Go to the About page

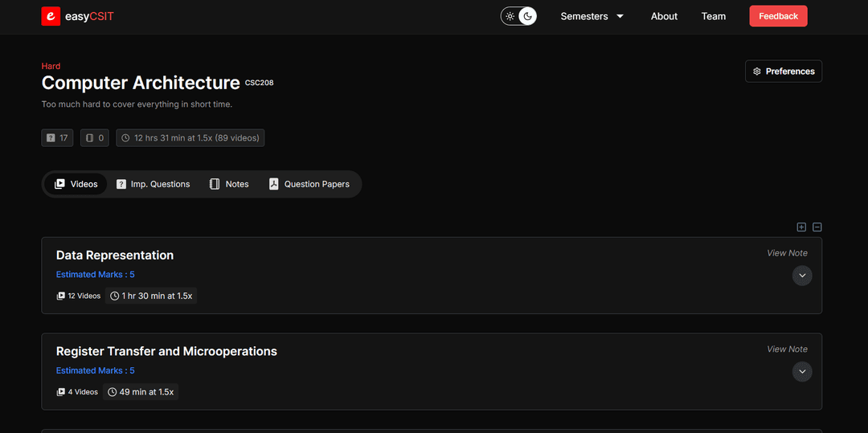(664, 16)
